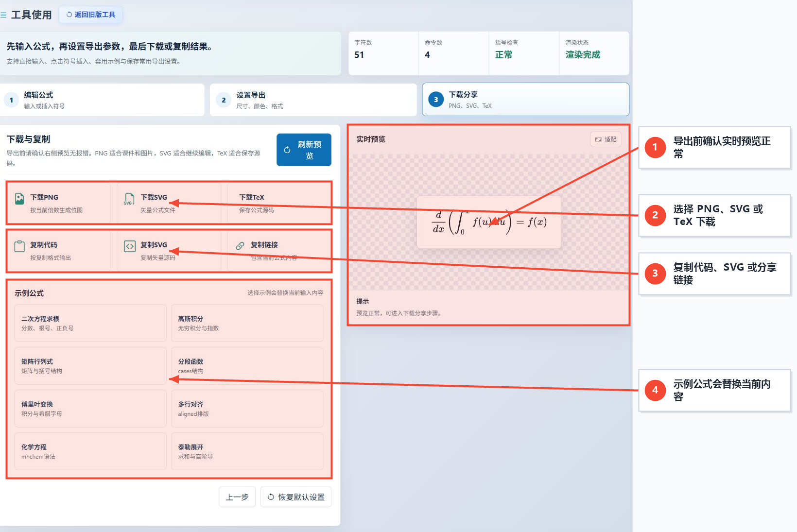Pick the 傅里叶变换 example
This screenshot has height=532, width=797.
[90, 409]
